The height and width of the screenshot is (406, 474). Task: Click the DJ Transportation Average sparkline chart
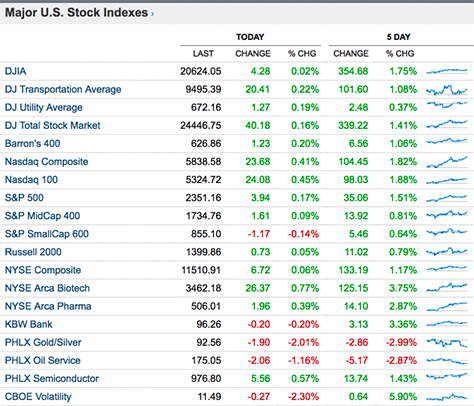point(447,90)
